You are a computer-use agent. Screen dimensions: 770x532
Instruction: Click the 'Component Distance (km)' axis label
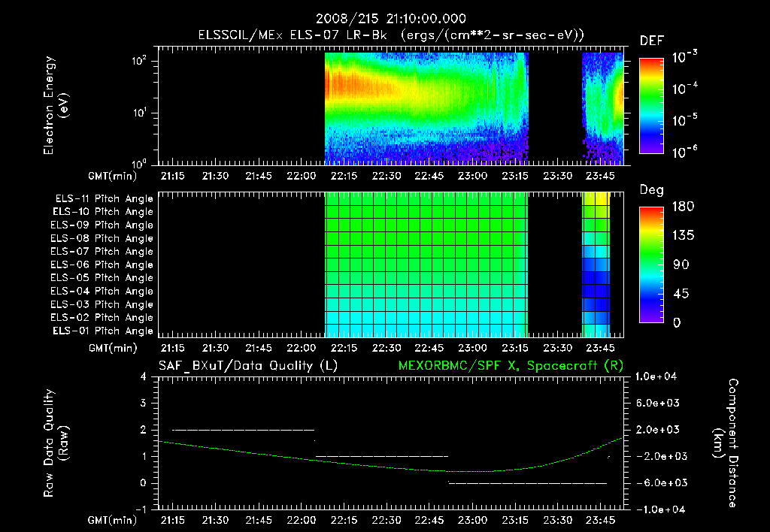click(726, 443)
